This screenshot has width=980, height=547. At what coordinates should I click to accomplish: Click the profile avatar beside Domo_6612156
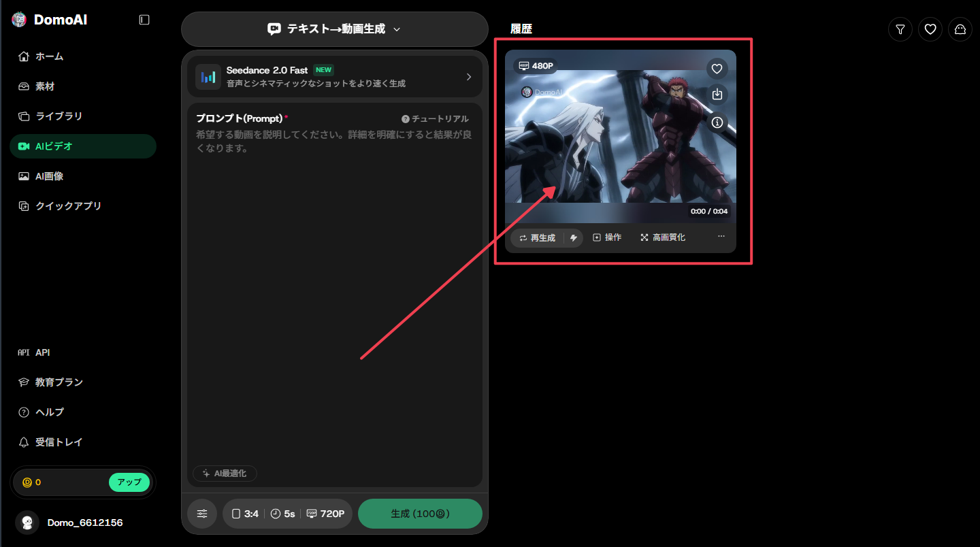27,523
